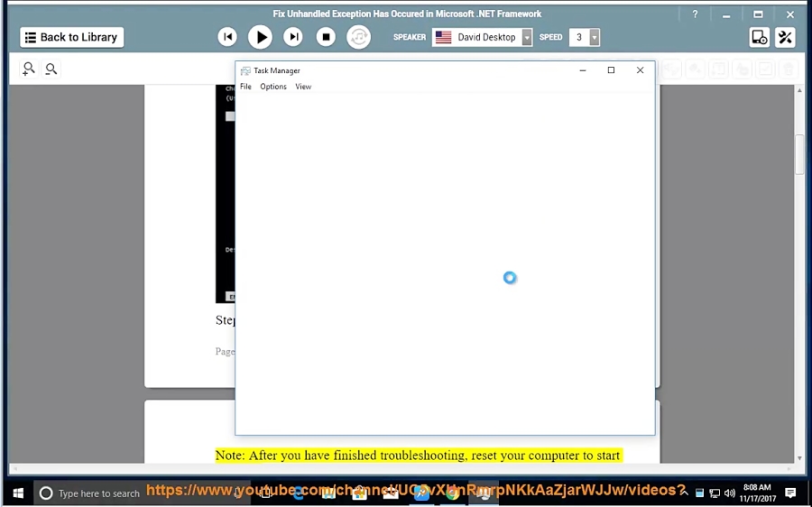812x507 pixels.
Task: Open the Speed value dropdown arrow
Action: coord(595,37)
